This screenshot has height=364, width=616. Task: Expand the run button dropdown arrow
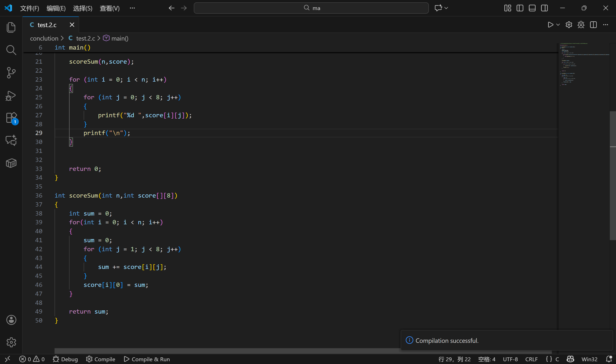click(558, 25)
